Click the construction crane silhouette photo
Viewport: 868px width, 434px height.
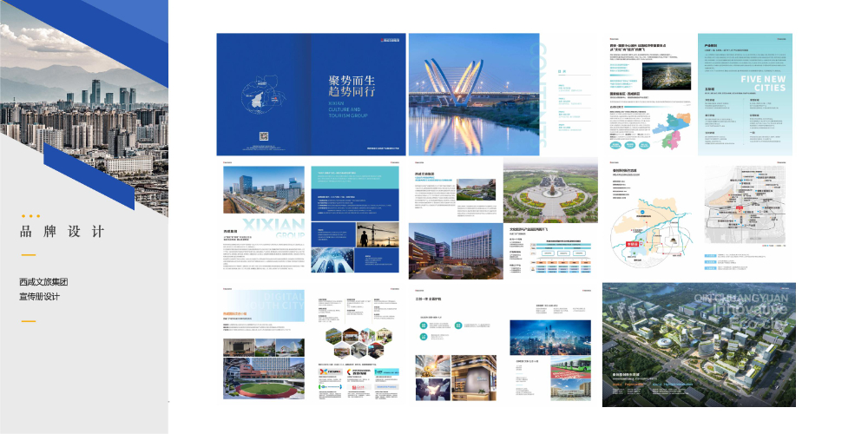point(378,234)
